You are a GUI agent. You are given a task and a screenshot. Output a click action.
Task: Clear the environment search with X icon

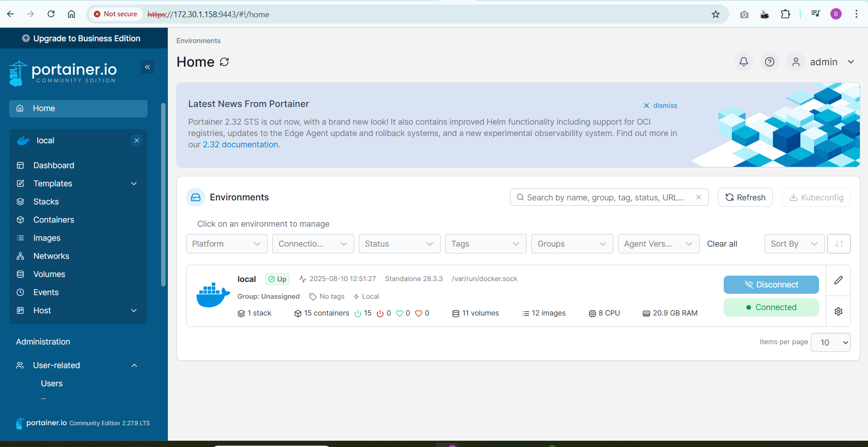[x=699, y=197]
